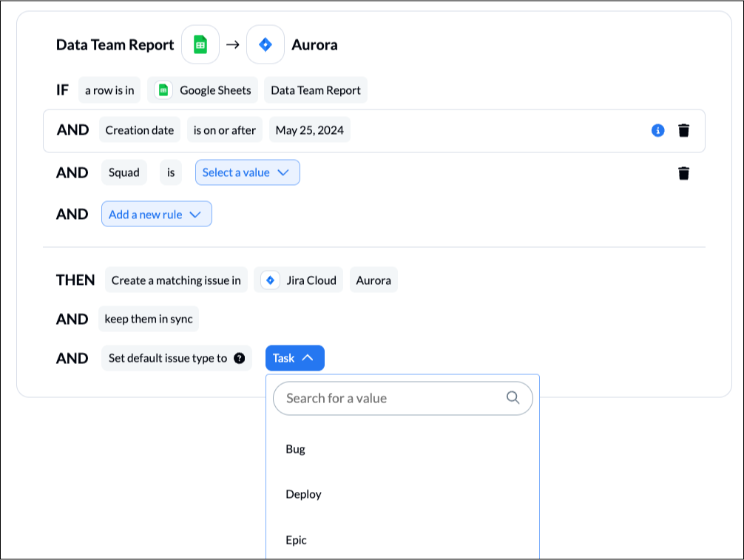Viewport: 744px width, 560px height.
Task: Open the Add a new rule dropdown
Action: [x=157, y=214]
